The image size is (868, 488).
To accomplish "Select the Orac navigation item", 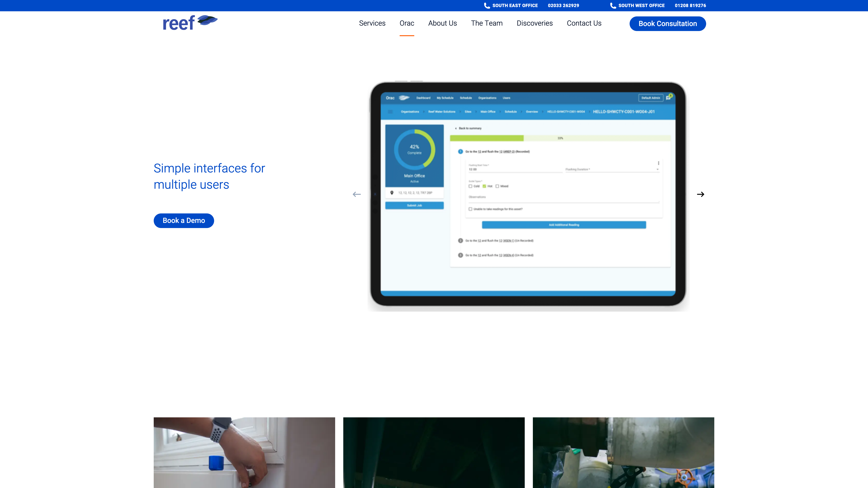I will [407, 23].
